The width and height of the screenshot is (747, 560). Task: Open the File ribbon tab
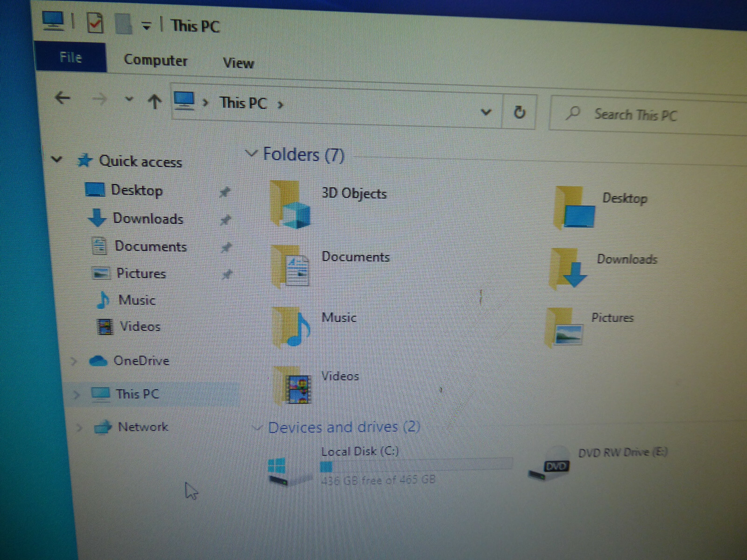(70, 57)
